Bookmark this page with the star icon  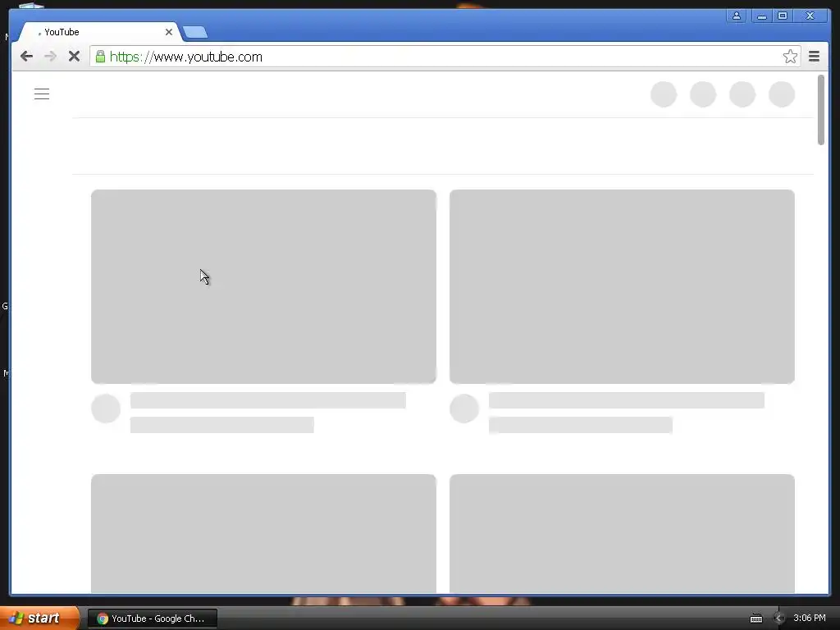[x=790, y=57]
